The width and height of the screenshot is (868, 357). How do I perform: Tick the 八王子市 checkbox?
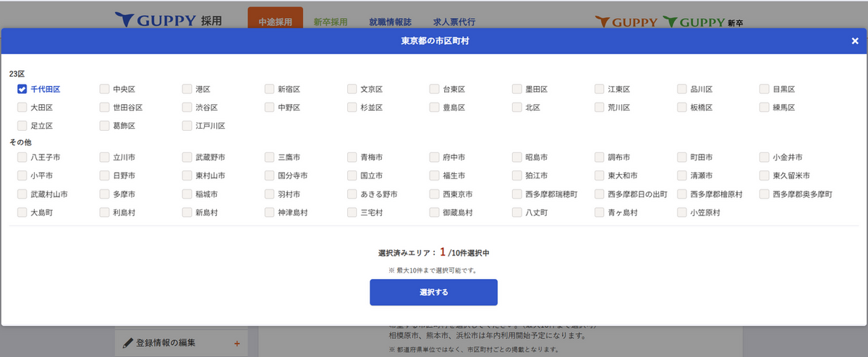click(x=22, y=157)
